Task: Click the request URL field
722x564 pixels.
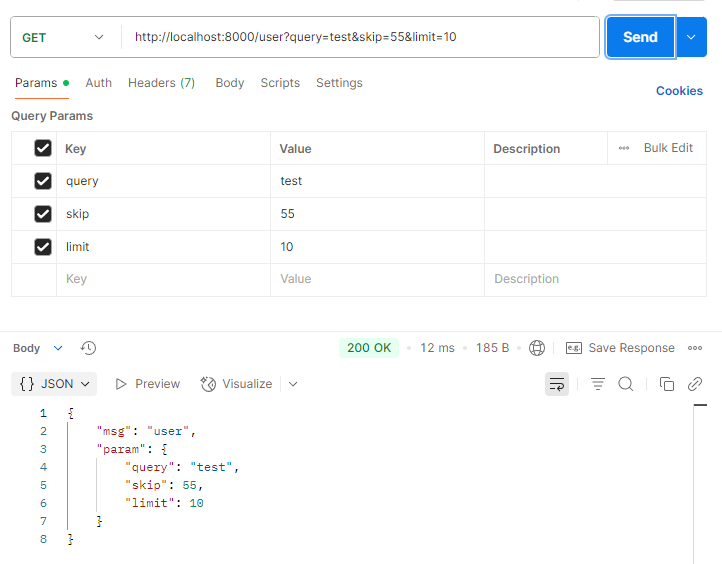Action: (359, 37)
